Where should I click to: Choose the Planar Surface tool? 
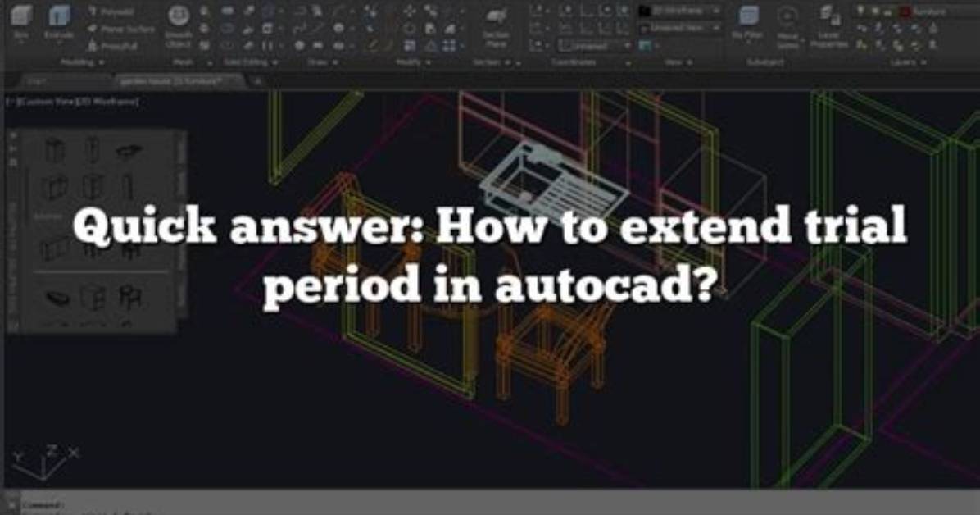120,29
